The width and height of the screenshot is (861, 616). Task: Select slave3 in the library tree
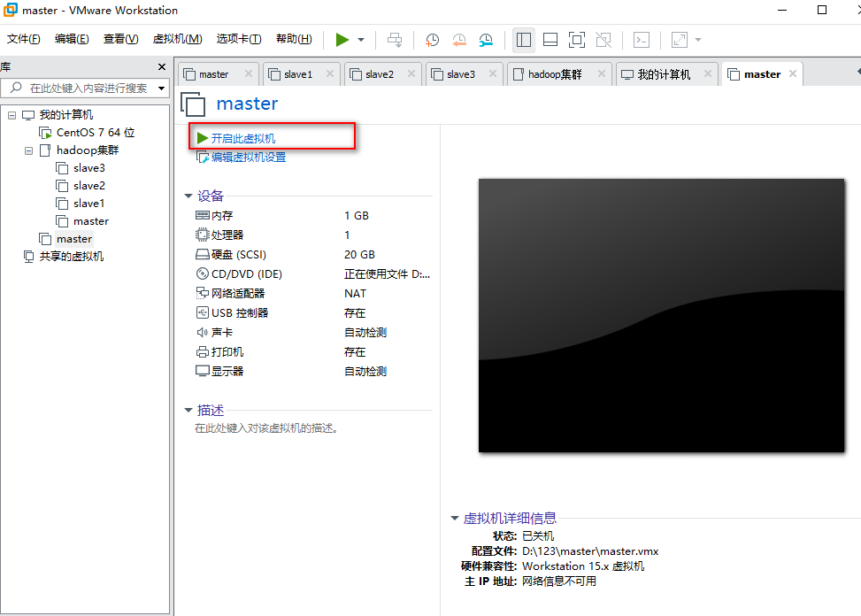(81, 168)
